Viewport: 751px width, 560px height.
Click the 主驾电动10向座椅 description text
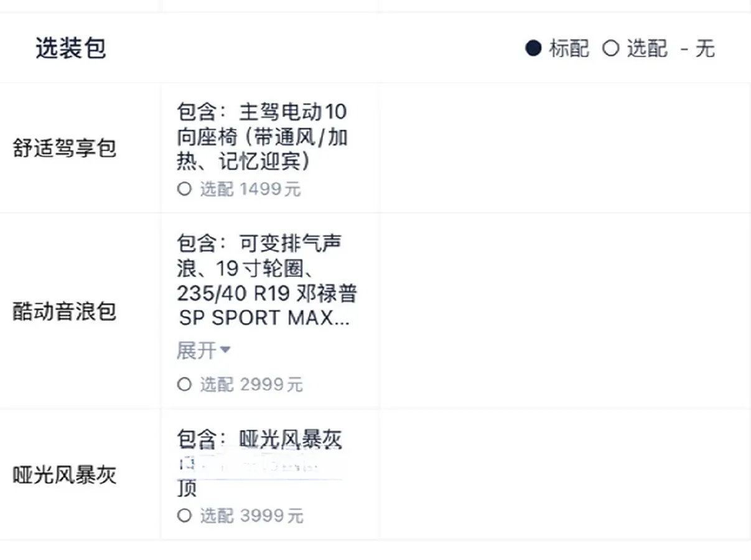click(262, 137)
